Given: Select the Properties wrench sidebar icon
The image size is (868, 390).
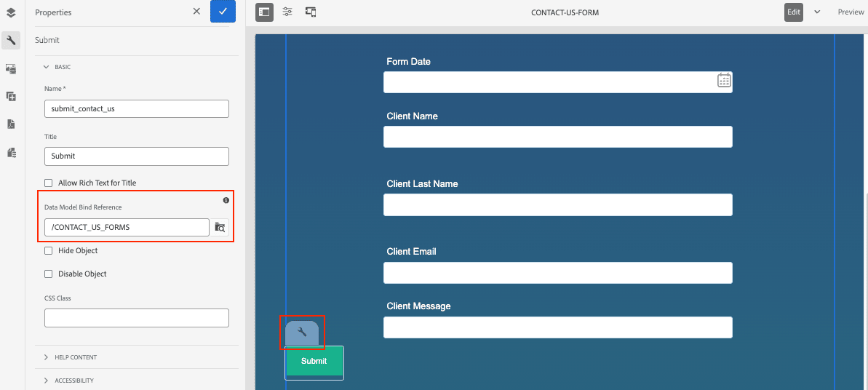Looking at the screenshot, I should click(11, 40).
